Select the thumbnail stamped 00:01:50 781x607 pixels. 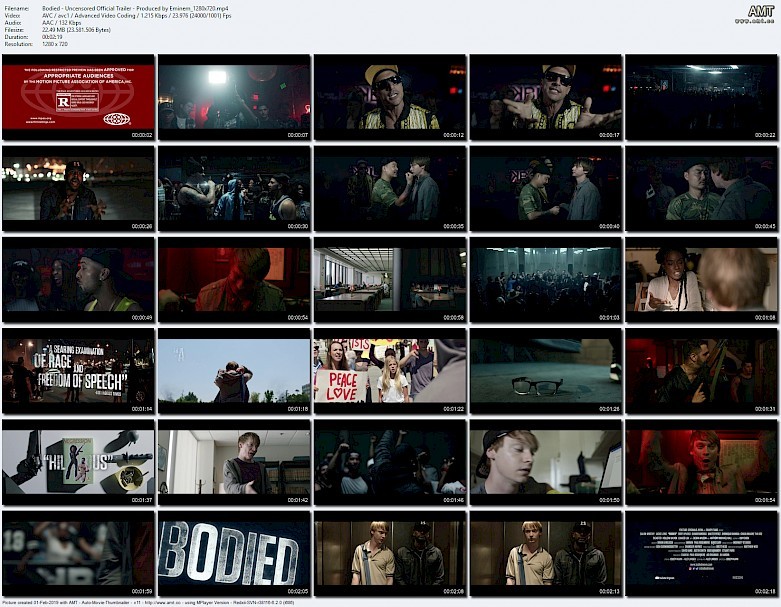(x=546, y=462)
